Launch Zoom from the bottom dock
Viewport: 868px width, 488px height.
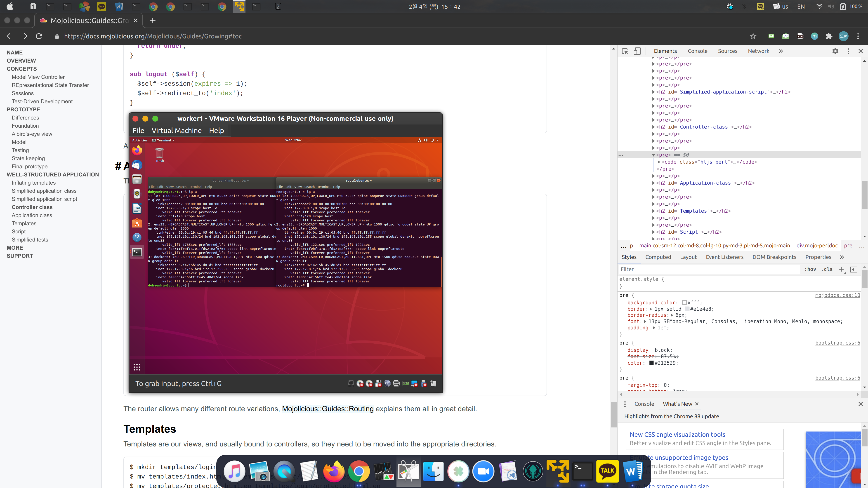pyautogui.click(x=483, y=471)
